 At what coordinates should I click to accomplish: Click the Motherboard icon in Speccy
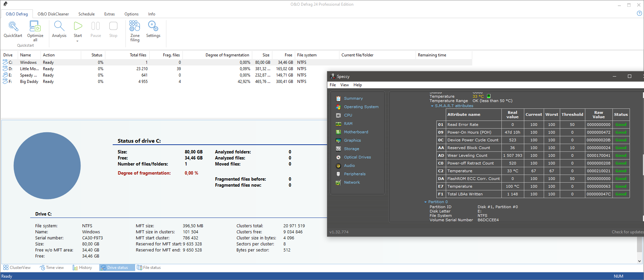tap(338, 132)
